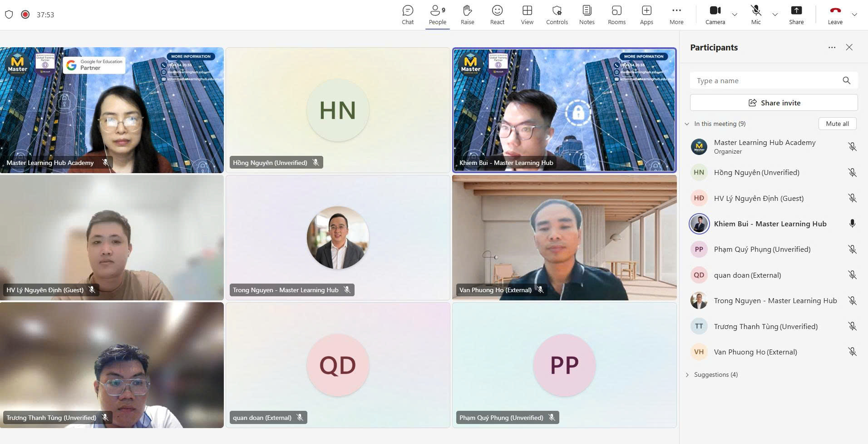Screen dimensions: 868x444
Task: Toggle the People participants tab
Action: (x=437, y=15)
